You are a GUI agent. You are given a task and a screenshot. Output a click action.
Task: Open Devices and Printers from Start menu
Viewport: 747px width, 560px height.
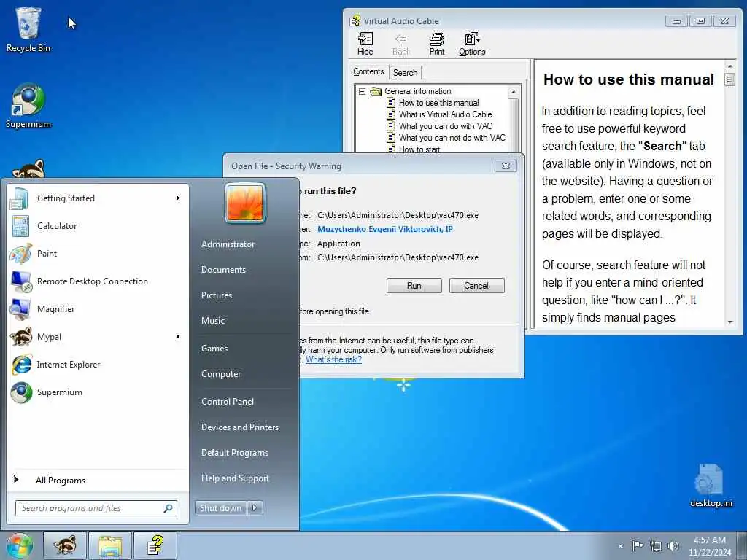point(239,427)
